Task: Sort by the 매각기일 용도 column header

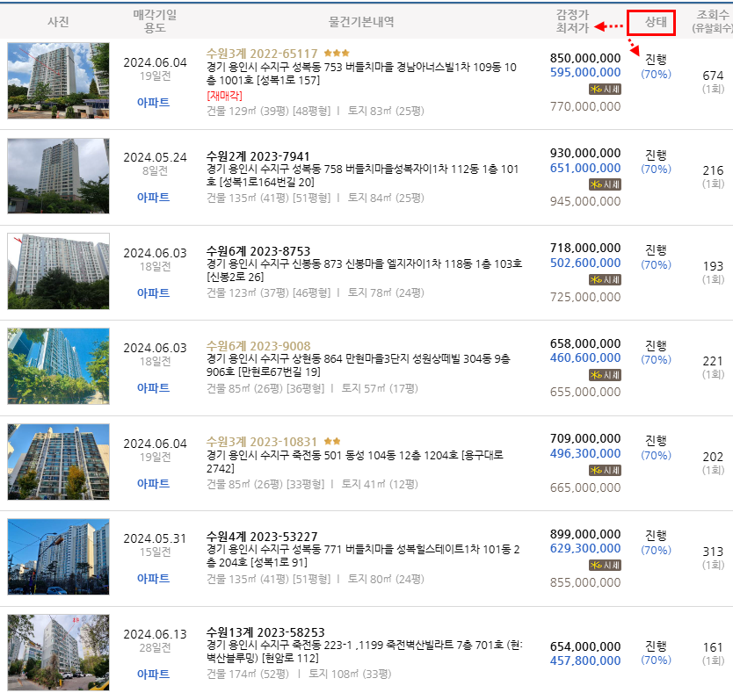Action: click(155, 21)
